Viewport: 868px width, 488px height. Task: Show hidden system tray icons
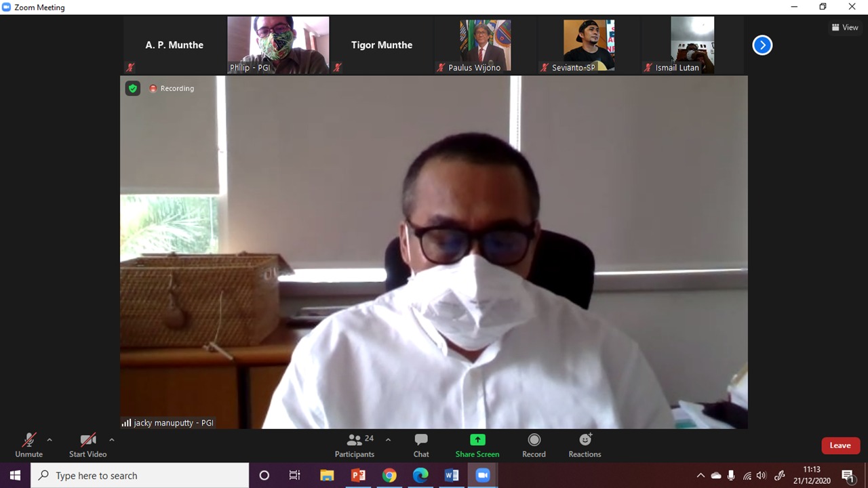[701, 476]
